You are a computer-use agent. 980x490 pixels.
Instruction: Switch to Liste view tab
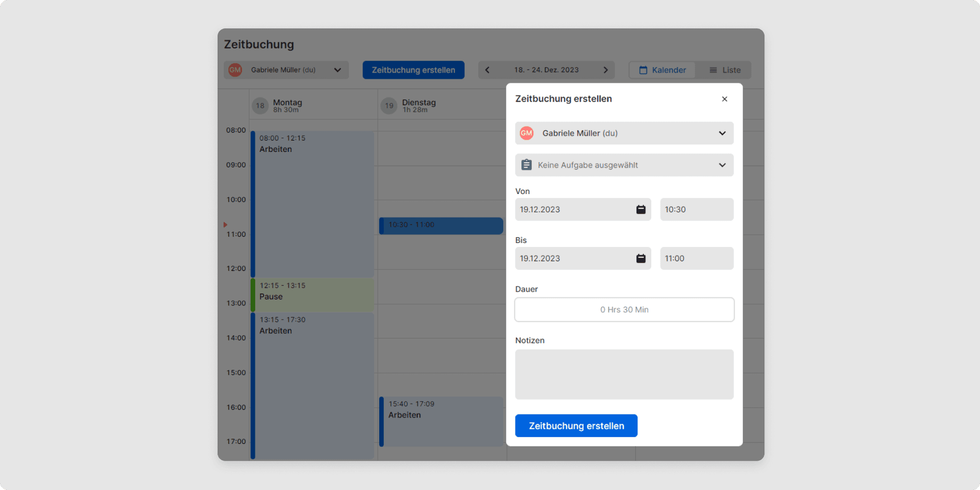pos(724,70)
